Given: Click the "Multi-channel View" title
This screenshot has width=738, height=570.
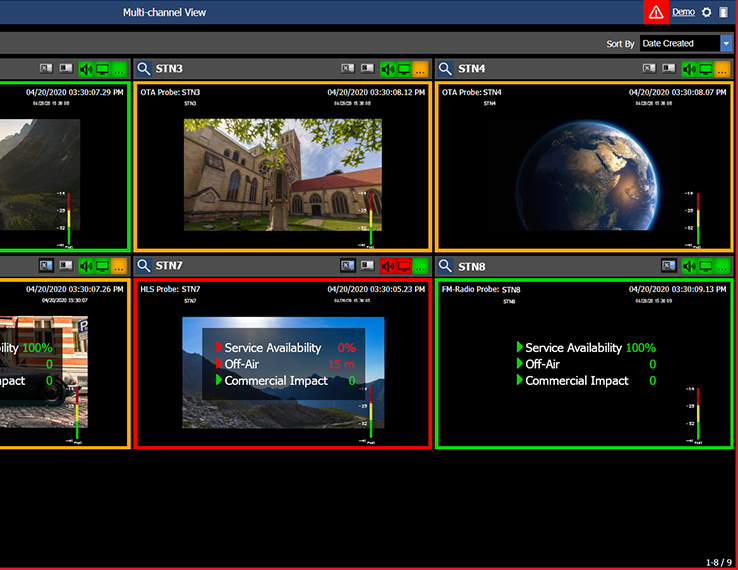Looking at the screenshot, I should tap(164, 12).
